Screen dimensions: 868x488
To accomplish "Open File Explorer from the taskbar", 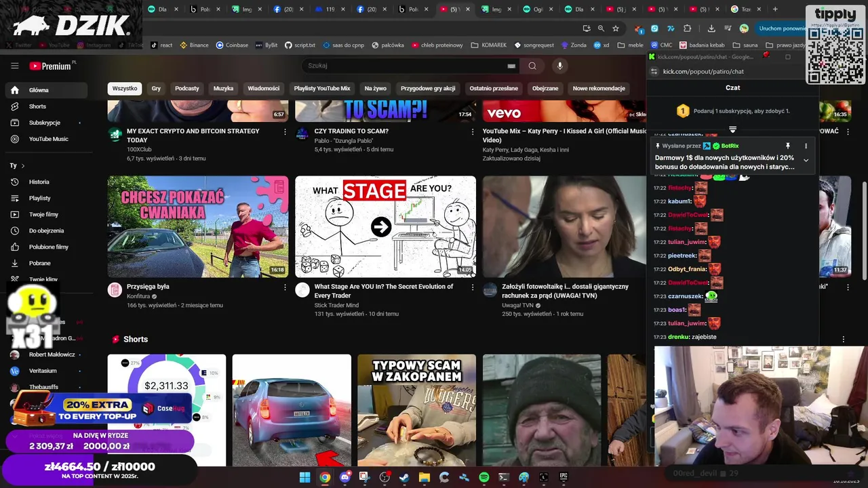I will (425, 477).
